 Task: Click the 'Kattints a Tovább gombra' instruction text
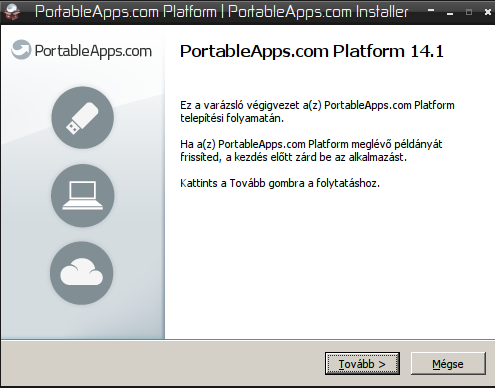[280, 183]
